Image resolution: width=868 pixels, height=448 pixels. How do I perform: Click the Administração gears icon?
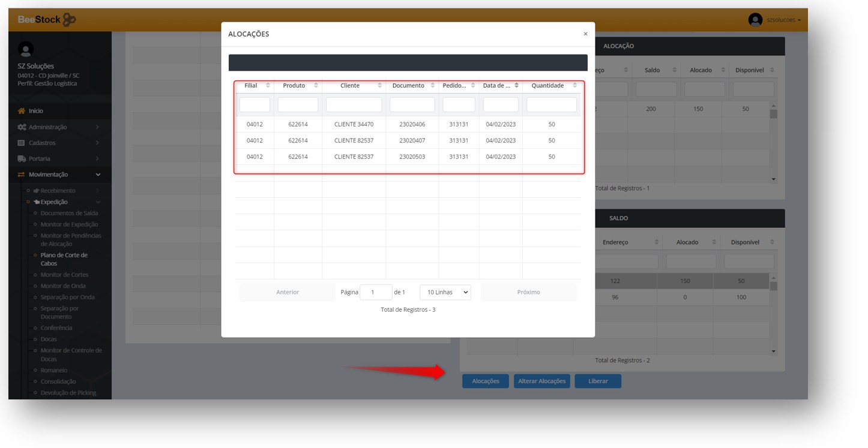point(22,127)
